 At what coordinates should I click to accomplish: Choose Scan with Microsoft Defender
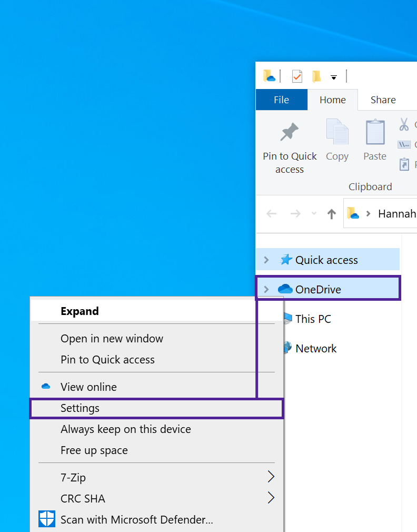156,520
